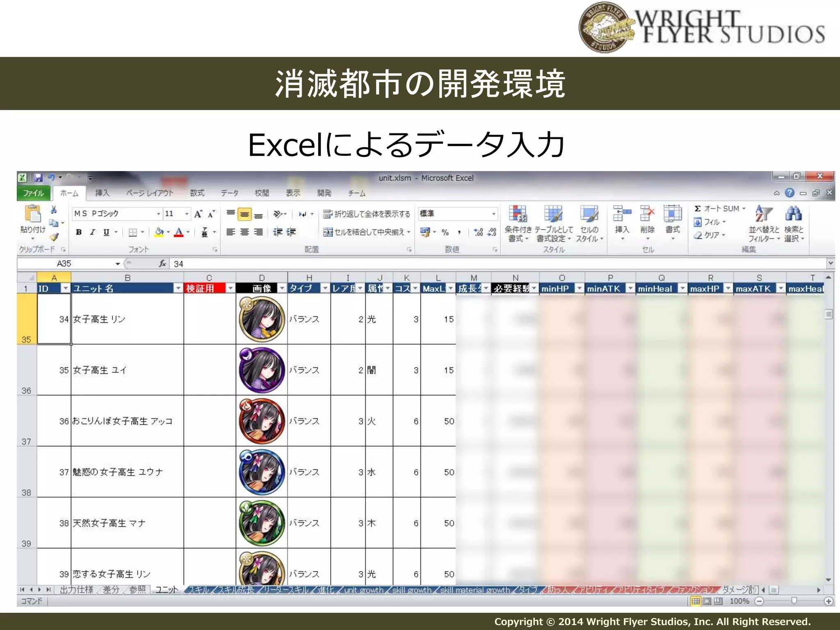
Task: Toggle middle vertical alignment button
Action: (244, 214)
